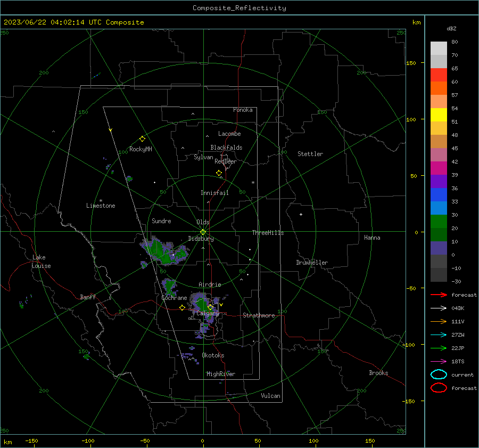The image size is (479, 448).
Task: Click the RockyMH label
Action: (x=141, y=149)
